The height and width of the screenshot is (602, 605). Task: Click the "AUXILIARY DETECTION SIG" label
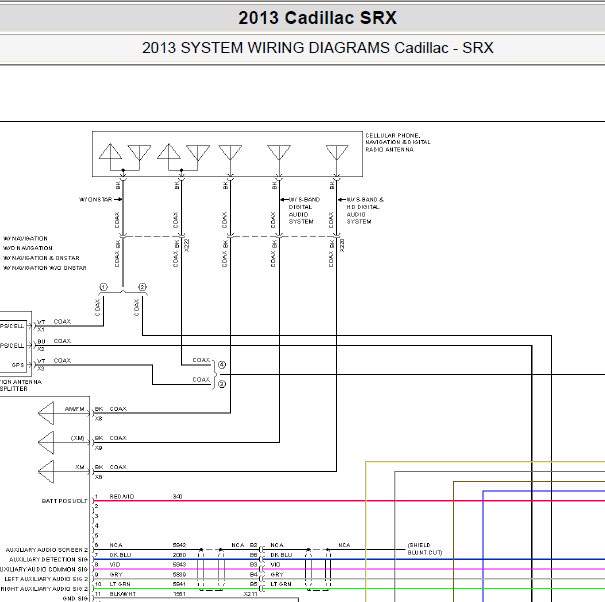coord(49,560)
